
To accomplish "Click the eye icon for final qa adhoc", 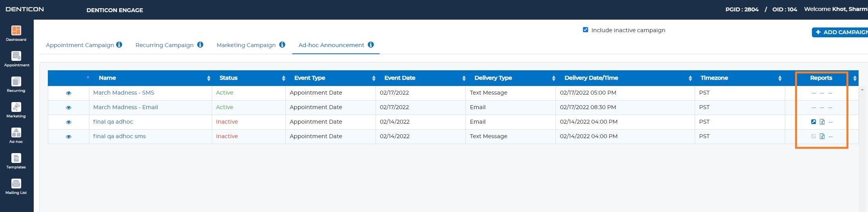I will (69, 122).
